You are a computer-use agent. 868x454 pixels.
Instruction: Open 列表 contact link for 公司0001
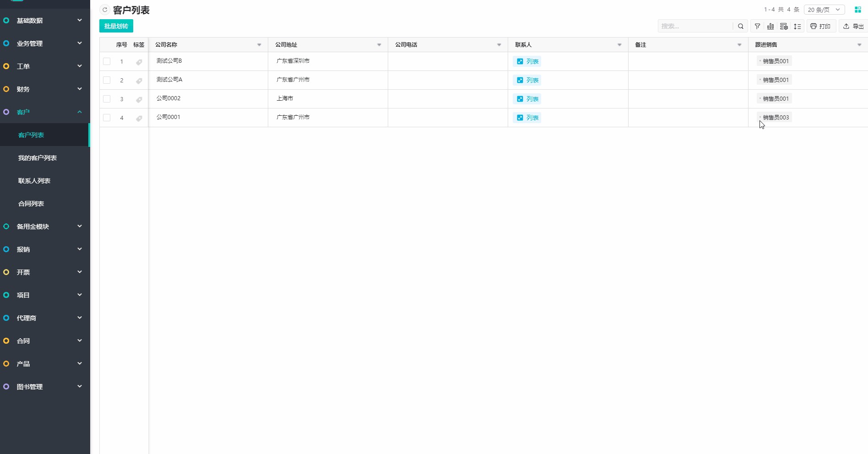[527, 118]
